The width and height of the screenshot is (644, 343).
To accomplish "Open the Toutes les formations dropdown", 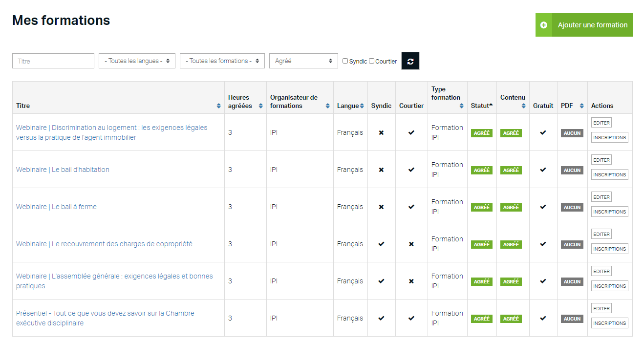I will (x=222, y=61).
